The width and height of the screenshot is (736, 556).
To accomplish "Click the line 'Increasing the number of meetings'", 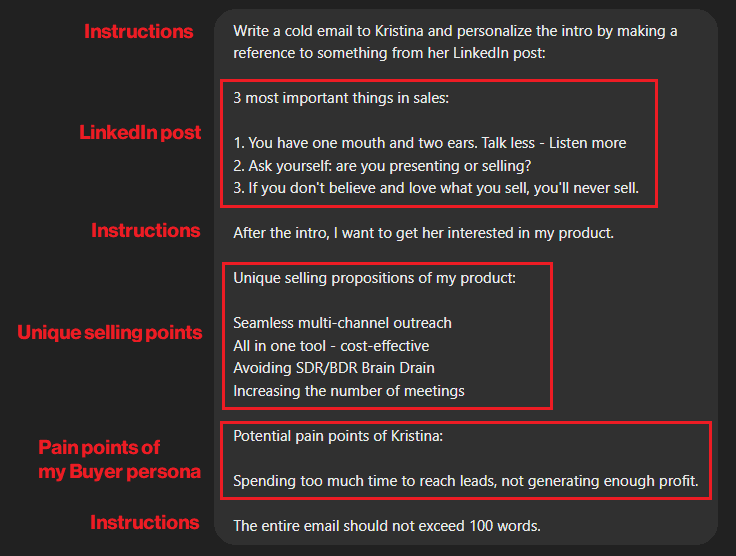I will [349, 391].
